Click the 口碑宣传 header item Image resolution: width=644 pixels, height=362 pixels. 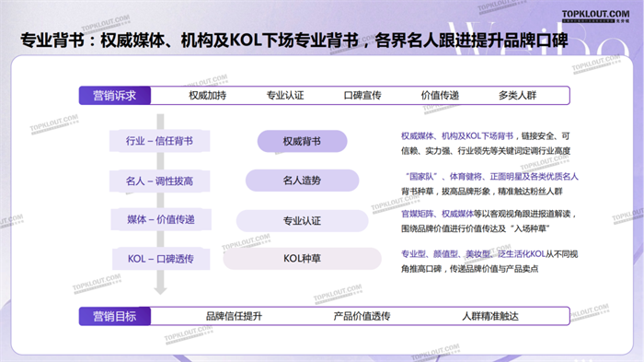362,96
